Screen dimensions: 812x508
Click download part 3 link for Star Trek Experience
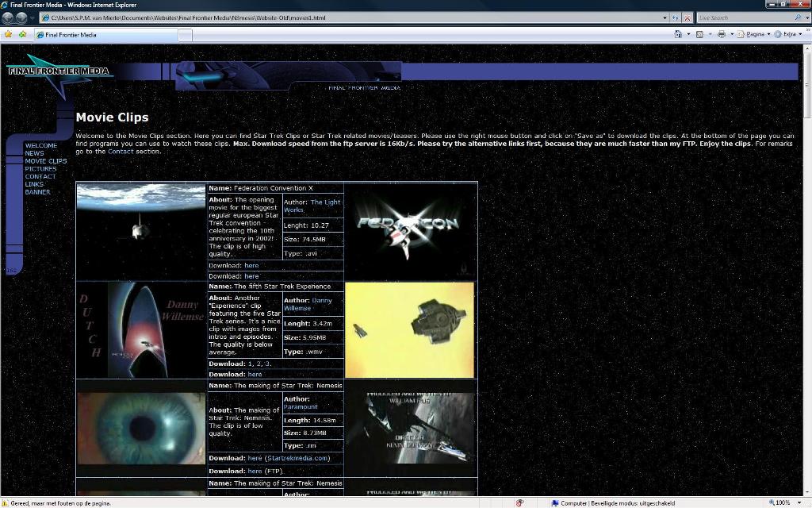pyautogui.click(x=267, y=364)
